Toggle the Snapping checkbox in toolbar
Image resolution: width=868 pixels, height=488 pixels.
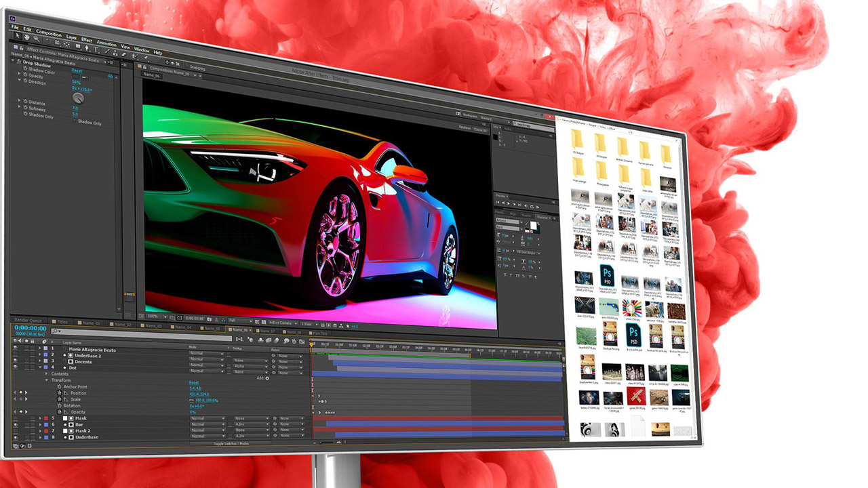(x=186, y=66)
